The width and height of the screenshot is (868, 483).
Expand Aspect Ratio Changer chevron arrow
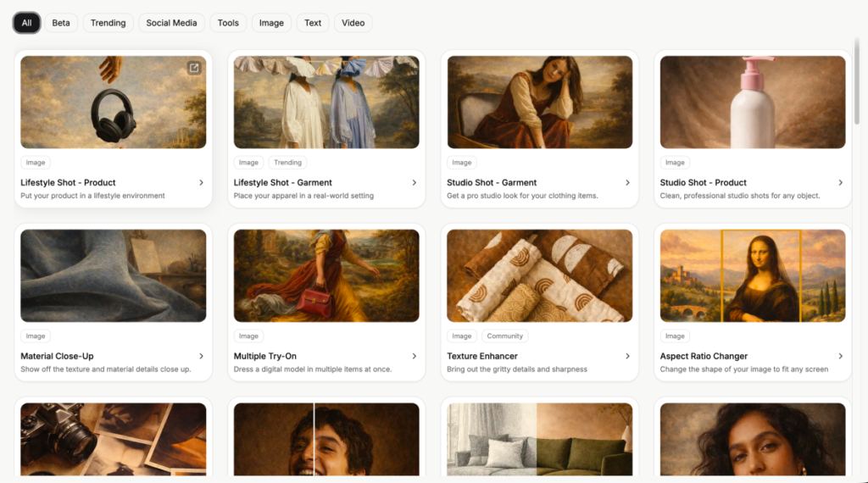(x=840, y=356)
